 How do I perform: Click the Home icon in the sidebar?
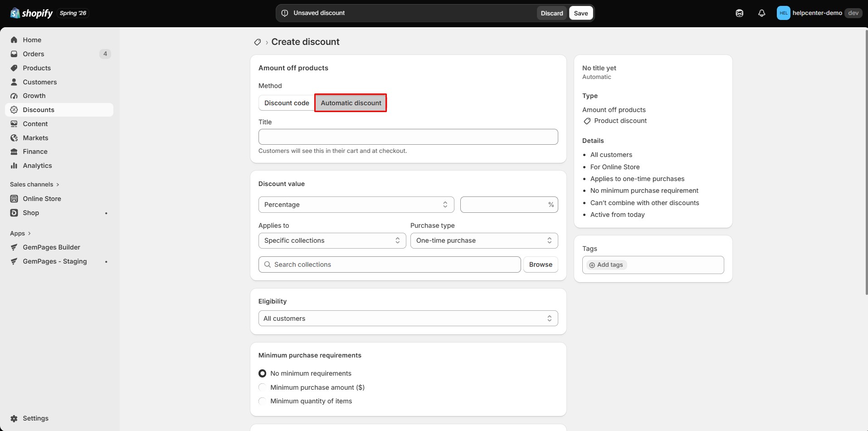coord(14,40)
